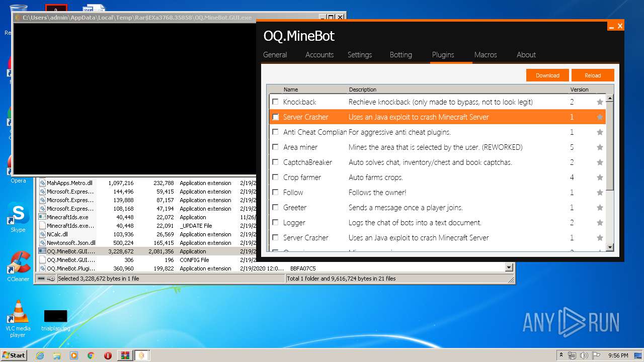The height and width of the screenshot is (362, 644).
Task: Click the NCalc.dll file icon in WinRAR
Action: point(43,234)
